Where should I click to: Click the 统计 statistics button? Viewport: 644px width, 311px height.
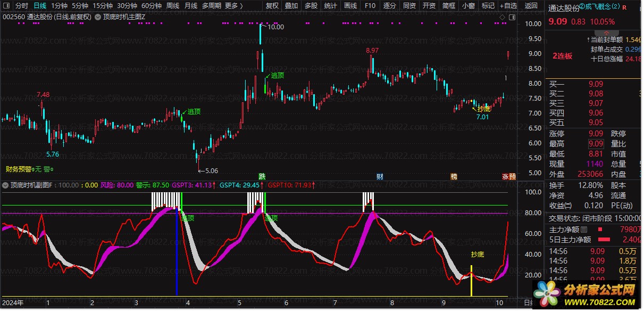[x=330, y=6]
